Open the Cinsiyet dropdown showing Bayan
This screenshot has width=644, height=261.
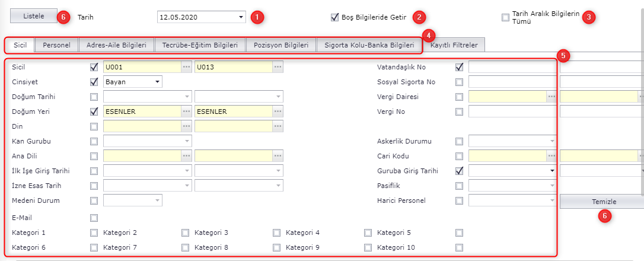tap(158, 82)
